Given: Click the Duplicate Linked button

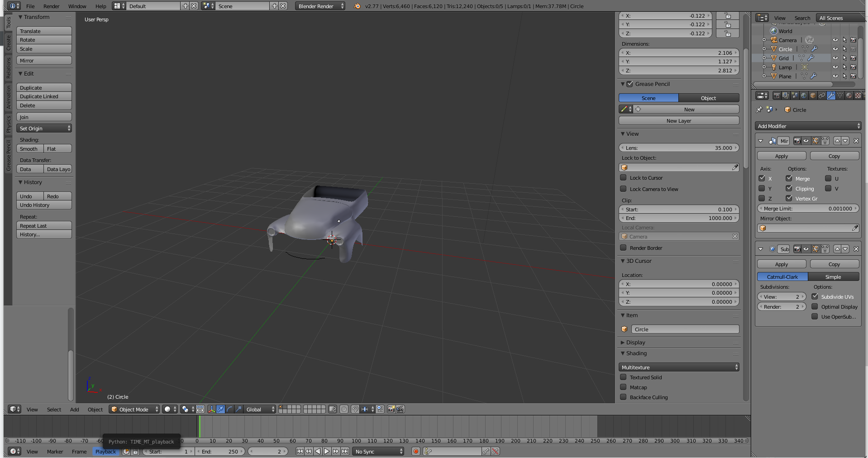Looking at the screenshot, I should tap(44, 96).
